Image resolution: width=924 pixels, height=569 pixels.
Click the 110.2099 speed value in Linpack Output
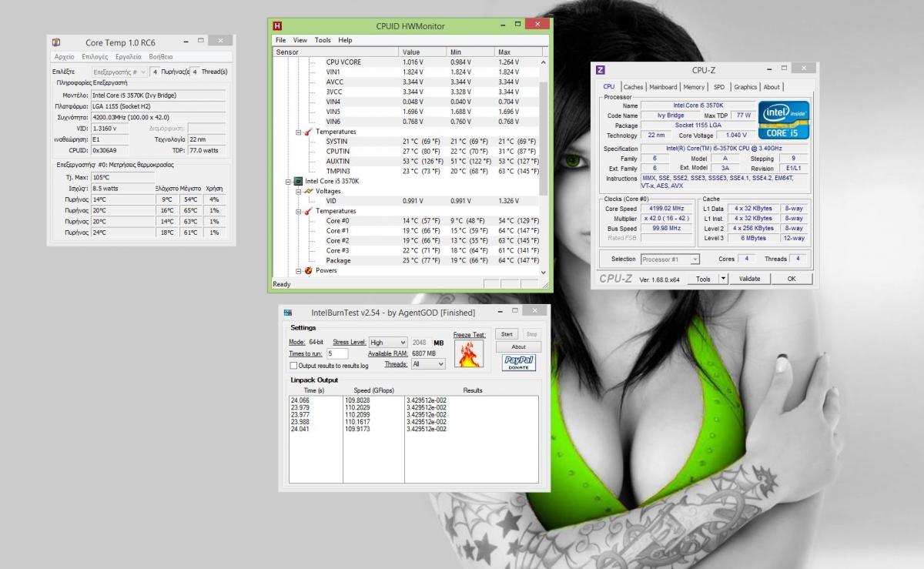pyautogui.click(x=358, y=415)
